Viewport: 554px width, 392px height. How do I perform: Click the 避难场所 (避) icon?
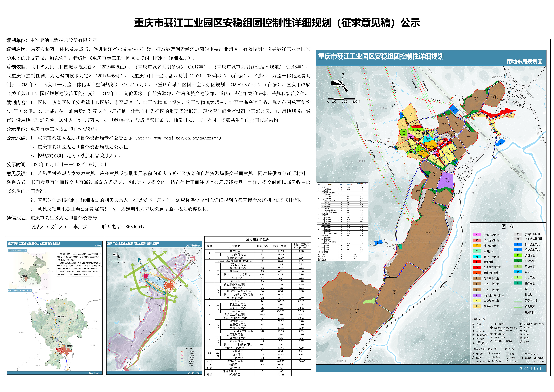click(x=473, y=354)
